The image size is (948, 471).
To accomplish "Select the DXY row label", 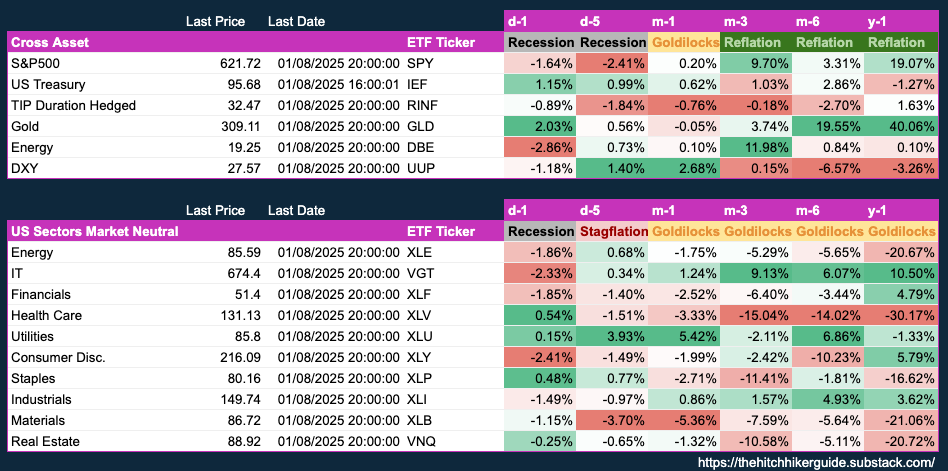I will click(x=24, y=169).
